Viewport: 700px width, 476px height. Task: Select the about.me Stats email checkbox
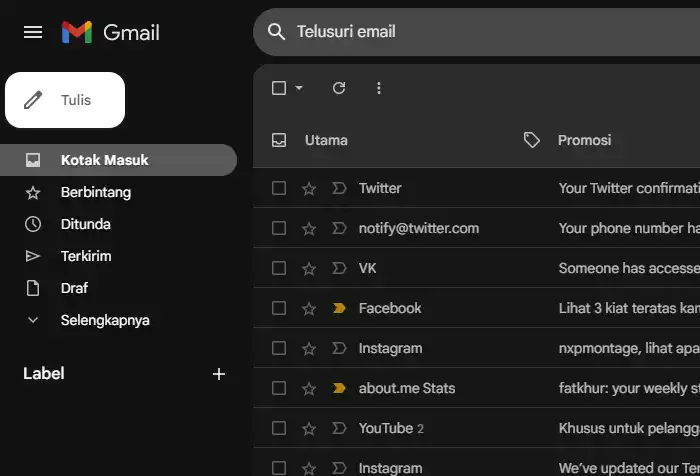click(279, 388)
